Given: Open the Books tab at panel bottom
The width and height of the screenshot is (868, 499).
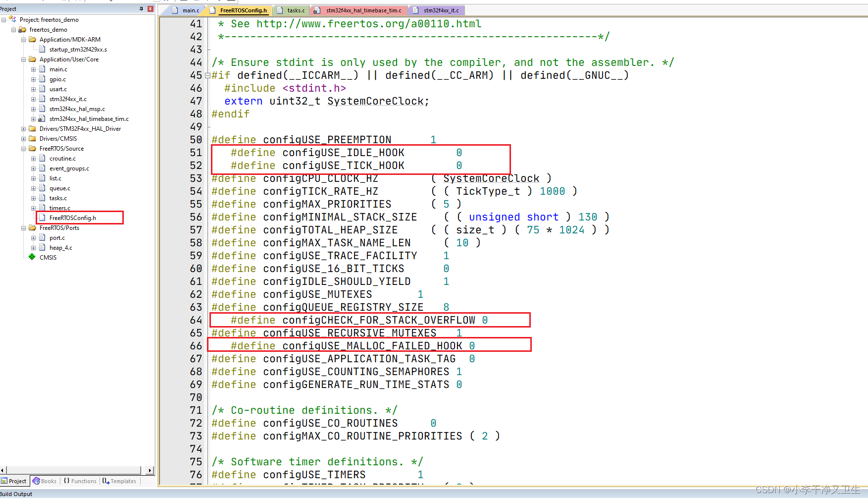Looking at the screenshot, I should [45, 481].
